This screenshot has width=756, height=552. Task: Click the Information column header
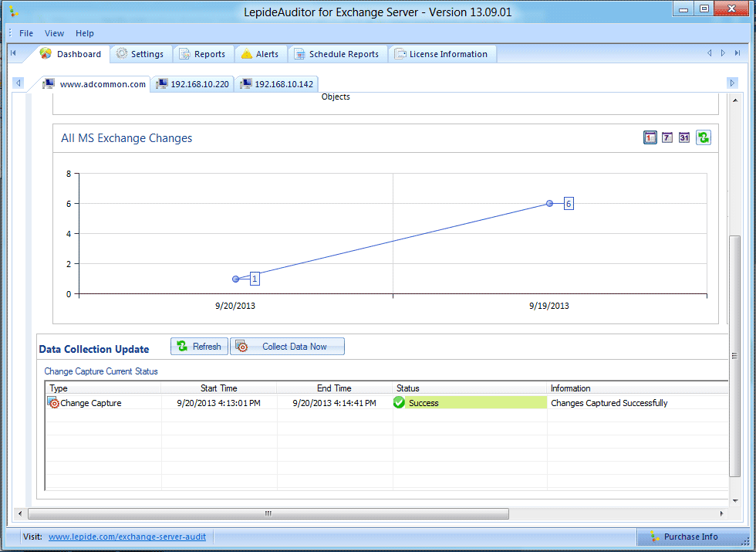[637, 388]
